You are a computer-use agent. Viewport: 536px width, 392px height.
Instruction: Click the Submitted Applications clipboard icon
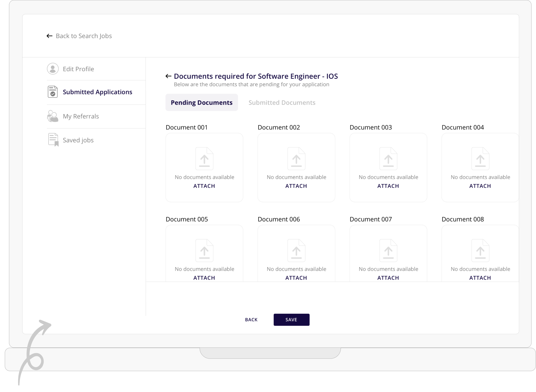tap(53, 92)
